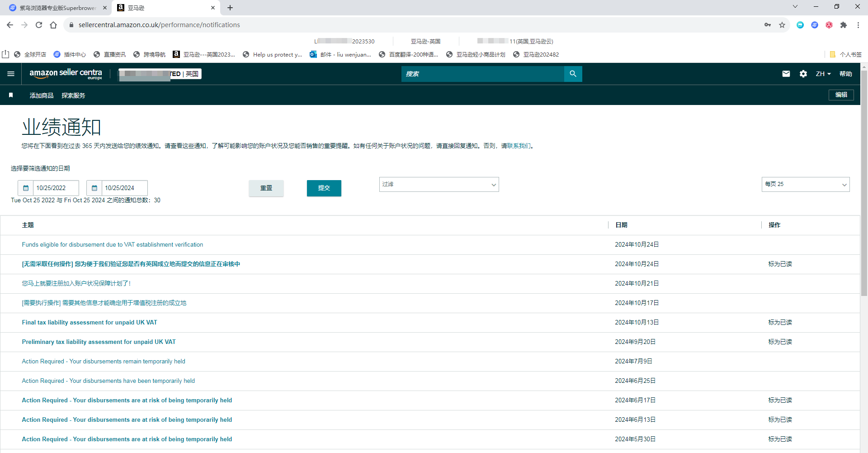Click the 提交 submit button

(x=324, y=188)
